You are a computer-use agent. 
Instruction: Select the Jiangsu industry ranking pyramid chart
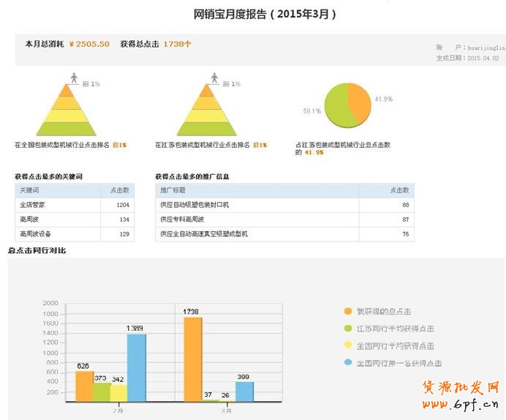pos(207,111)
